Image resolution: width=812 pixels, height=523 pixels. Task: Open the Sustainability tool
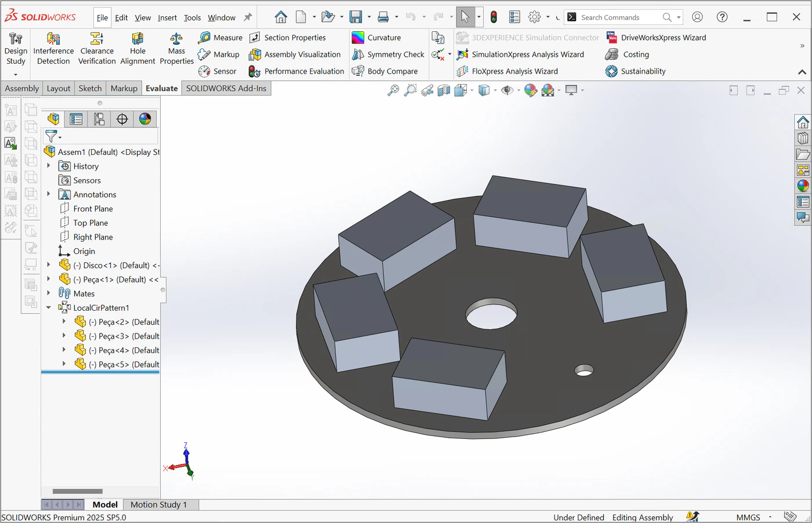click(635, 71)
